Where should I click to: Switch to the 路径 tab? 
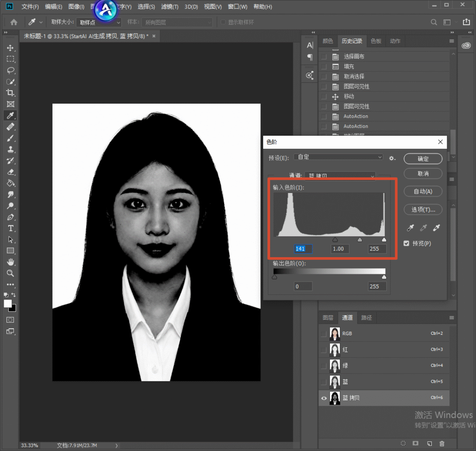(366, 318)
